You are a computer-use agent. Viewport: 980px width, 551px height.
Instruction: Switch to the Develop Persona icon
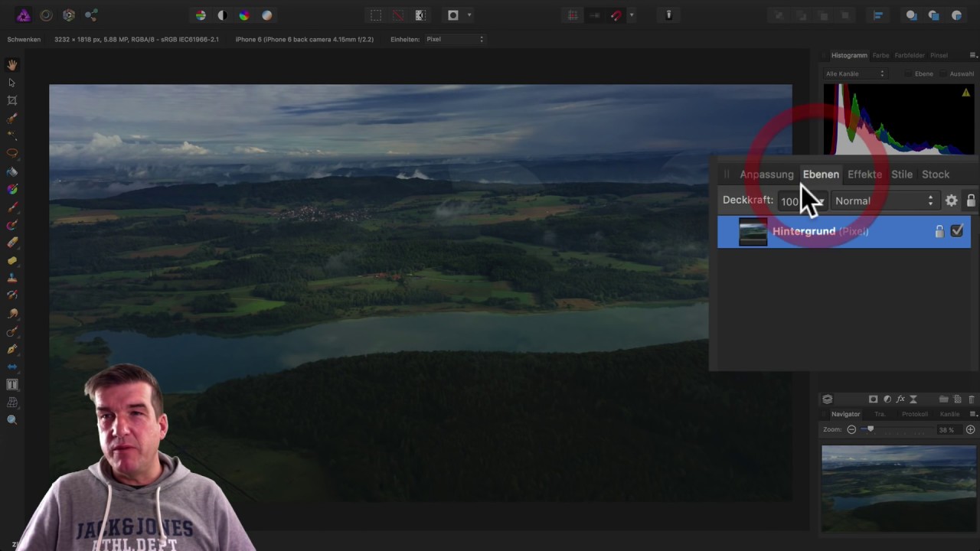[69, 15]
